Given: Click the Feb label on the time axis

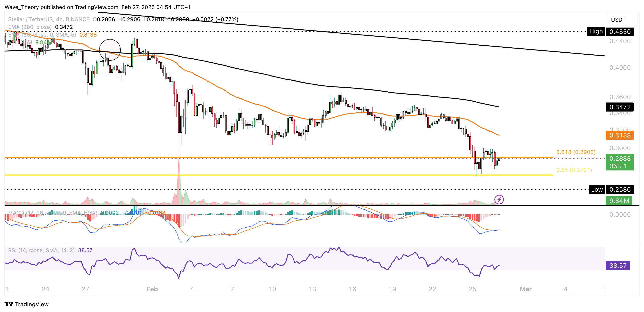Looking at the screenshot, I should [152, 289].
